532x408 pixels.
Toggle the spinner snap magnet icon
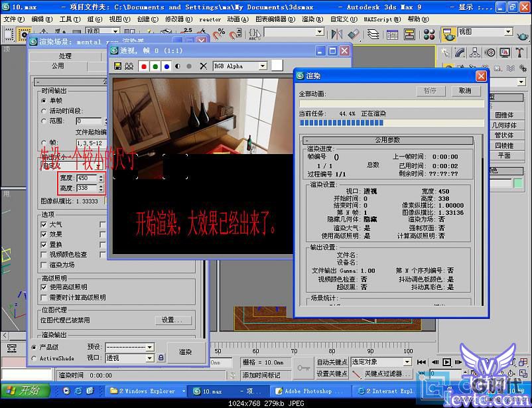(235, 34)
